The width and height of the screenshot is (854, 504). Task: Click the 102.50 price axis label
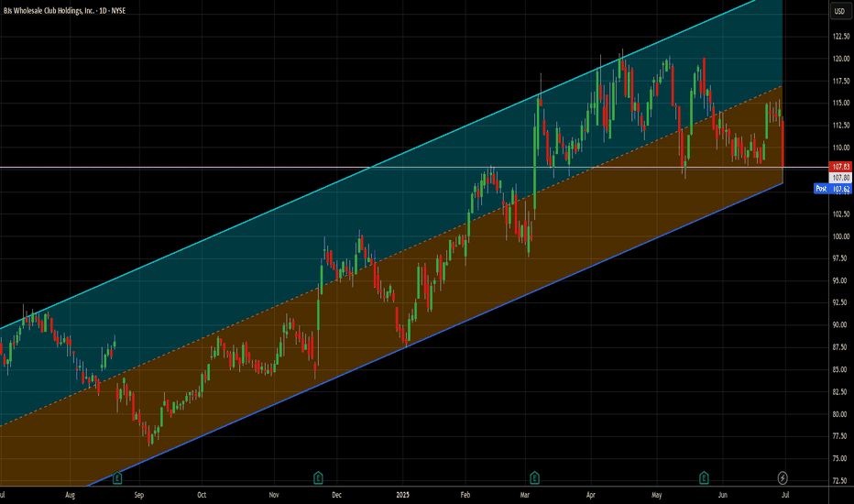point(840,214)
